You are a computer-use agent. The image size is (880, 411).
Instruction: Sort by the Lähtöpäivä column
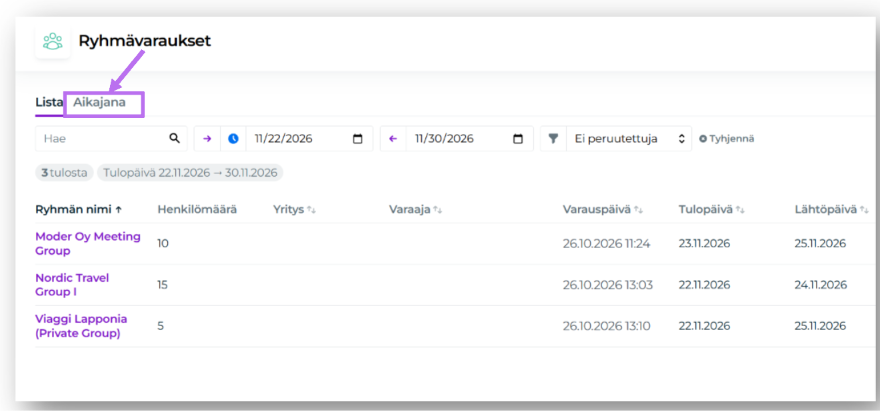[832, 209]
